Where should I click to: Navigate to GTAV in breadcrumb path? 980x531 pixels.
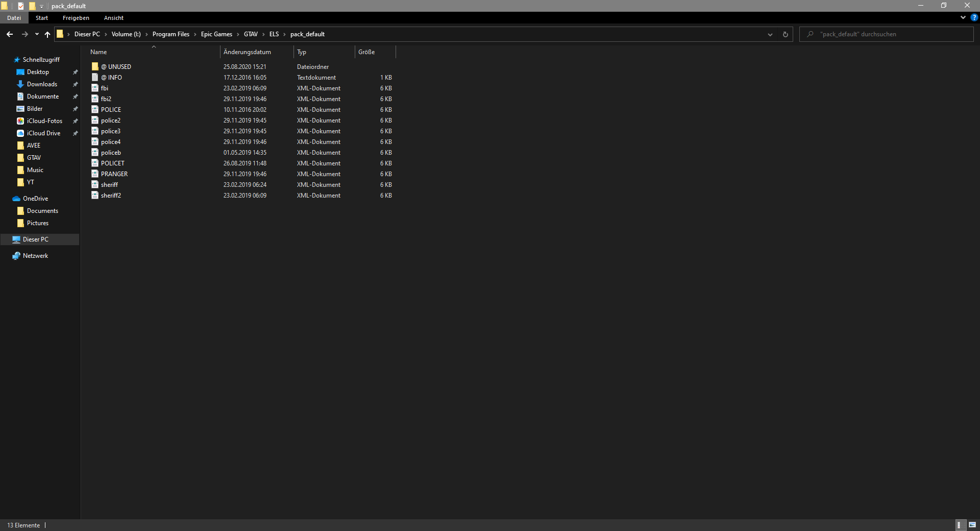251,34
